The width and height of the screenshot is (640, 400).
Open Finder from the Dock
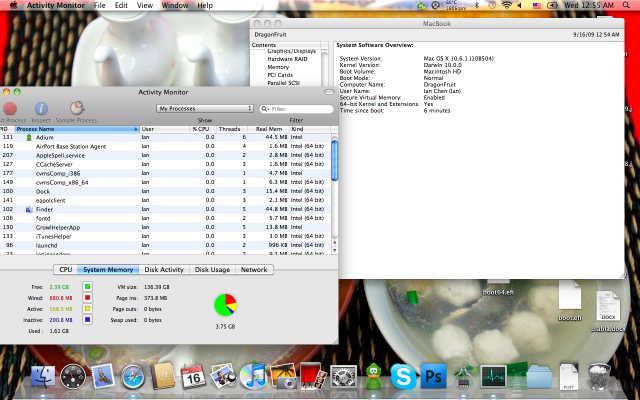point(43,376)
